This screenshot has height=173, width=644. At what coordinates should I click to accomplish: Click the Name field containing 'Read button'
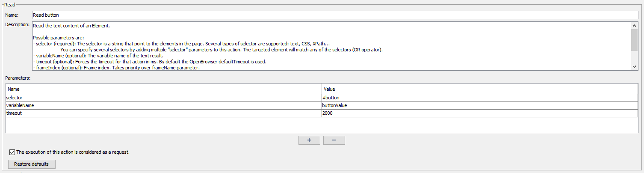click(x=335, y=15)
